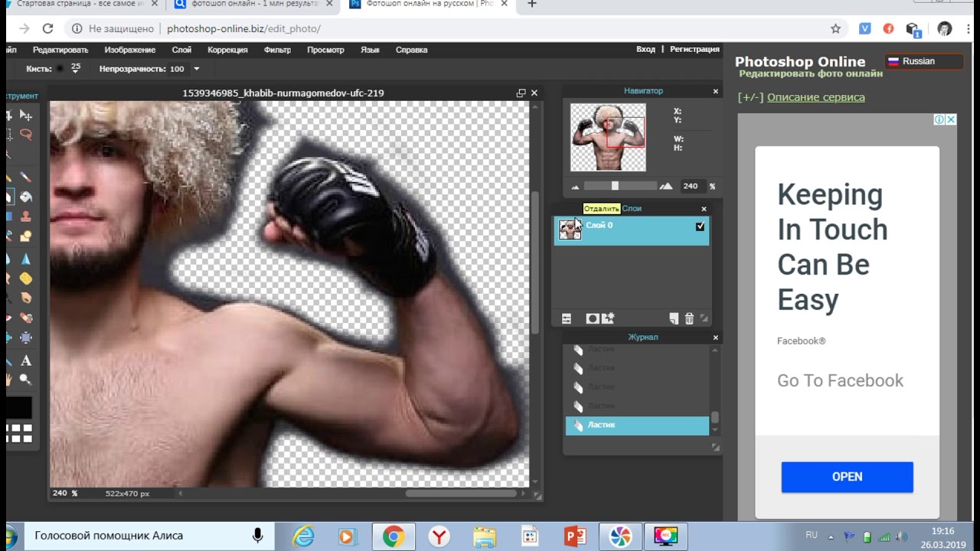
Task: Select the Brush tool
Action: pyautogui.click(x=25, y=178)
